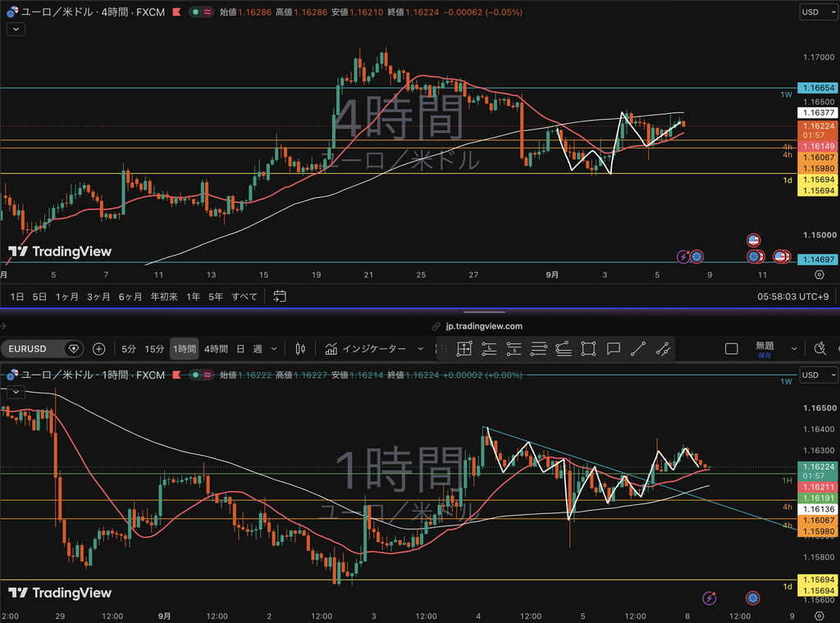The width and height of the screenshot is (840, 623).
Task: Open the インジケーター dropdown arrow
Action: (x=421, y=349)
